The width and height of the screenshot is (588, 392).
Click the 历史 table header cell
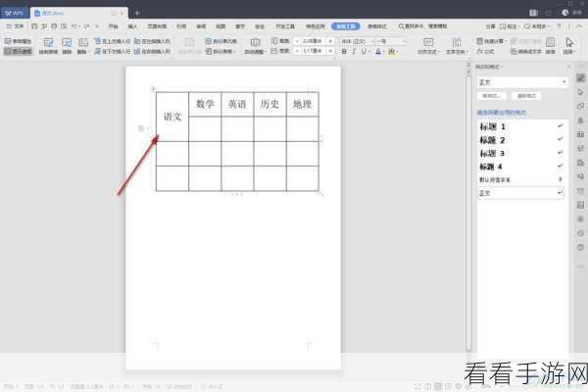click(269, 104)
